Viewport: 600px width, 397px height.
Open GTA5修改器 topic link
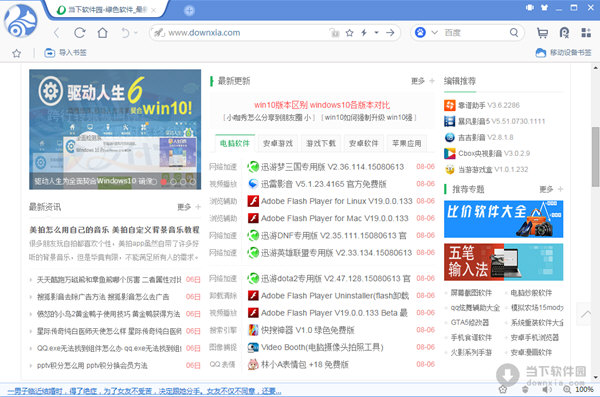pos(470,322)
